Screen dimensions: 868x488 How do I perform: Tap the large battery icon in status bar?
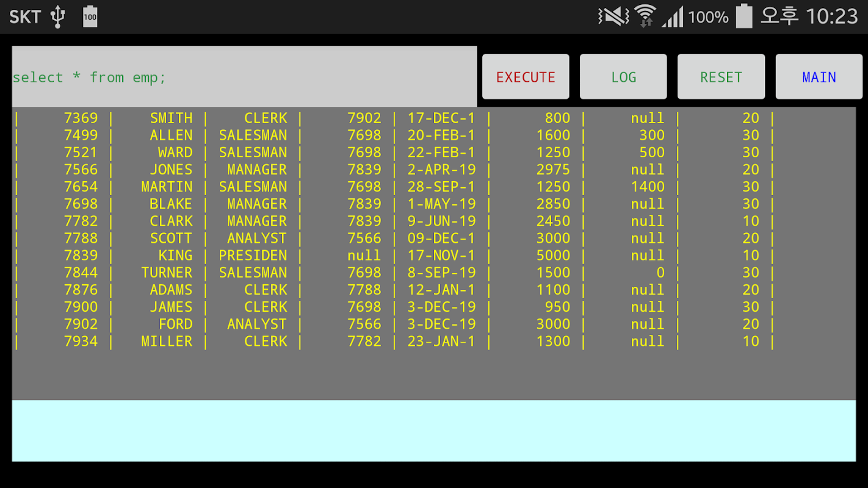(x=744, y=16)
